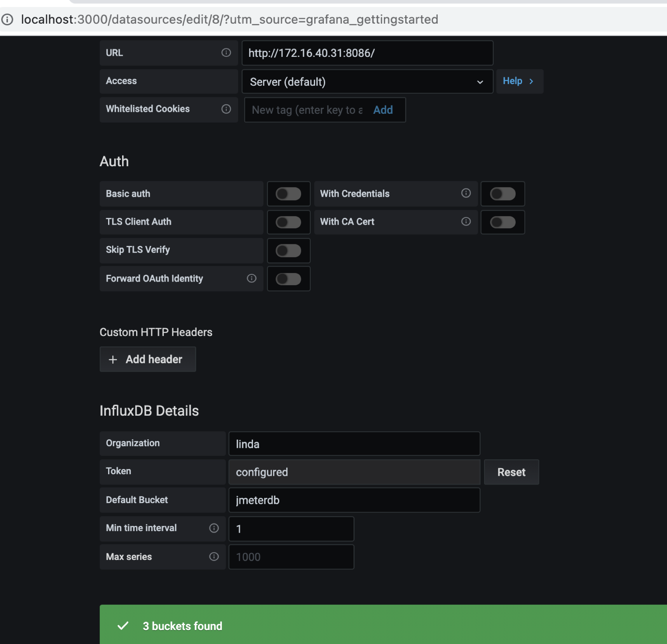Open the Access dropdown
667x644 pixels.
click(x=367, y=81)
